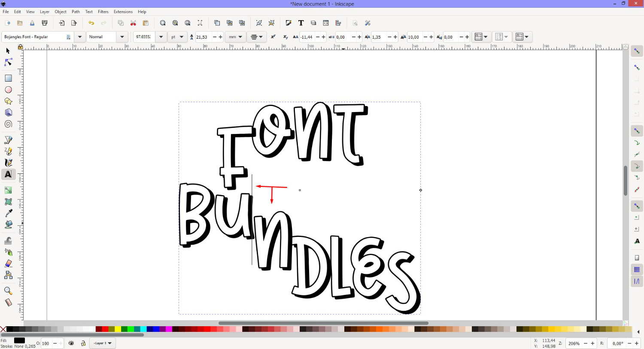This screenshot has width=644, height=349.
Task: Choose the Rectangle tool
Action: click(x=8, y=78)
